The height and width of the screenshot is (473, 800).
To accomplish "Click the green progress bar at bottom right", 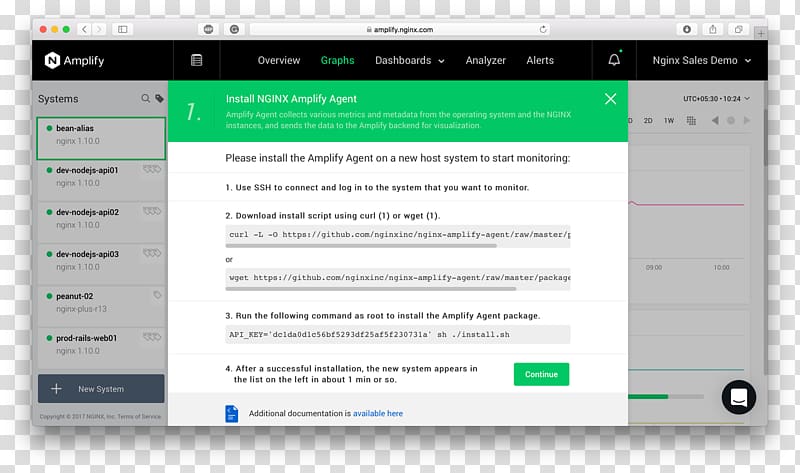I will click(648, 396).
